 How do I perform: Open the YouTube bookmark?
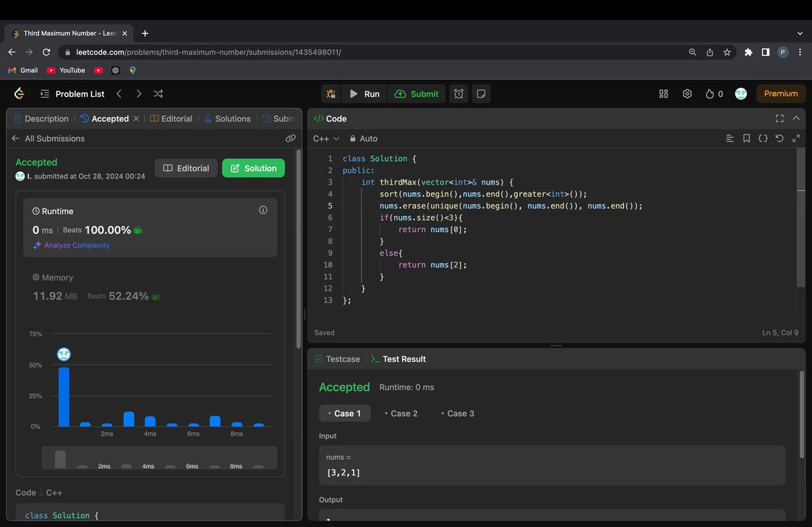coord(66,70)
